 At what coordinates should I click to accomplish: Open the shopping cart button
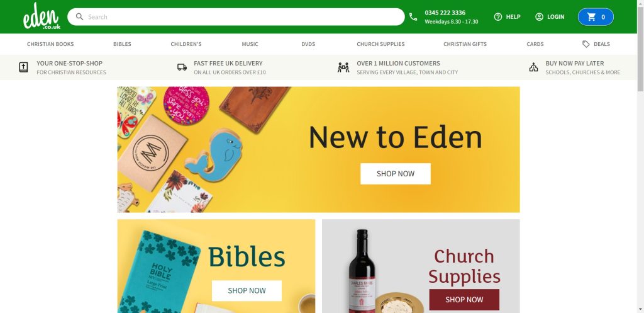click(x=596, y=17)
